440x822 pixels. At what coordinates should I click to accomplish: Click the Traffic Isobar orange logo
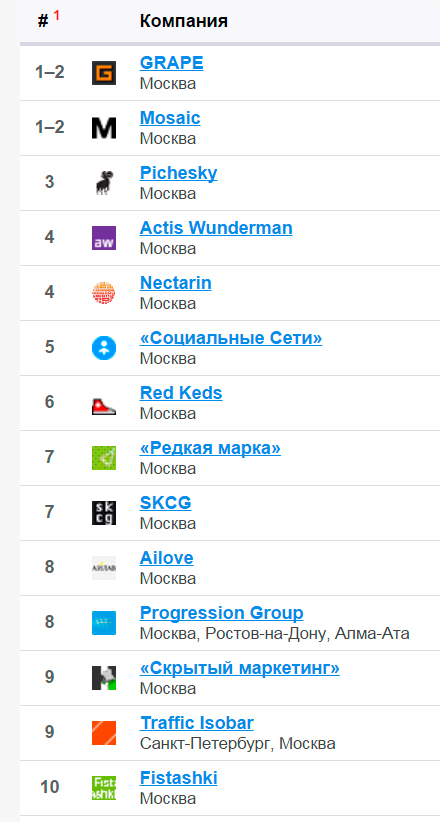click(104, 733)
